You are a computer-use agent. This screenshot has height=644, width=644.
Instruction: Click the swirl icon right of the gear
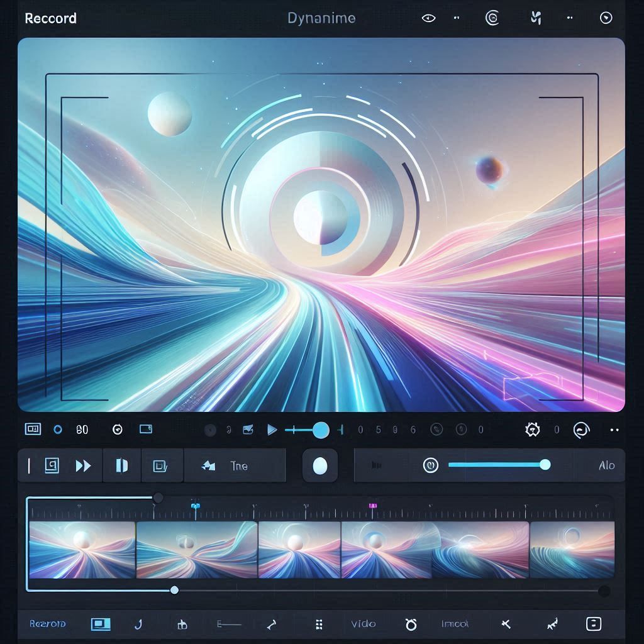click(x=581, y=430)
